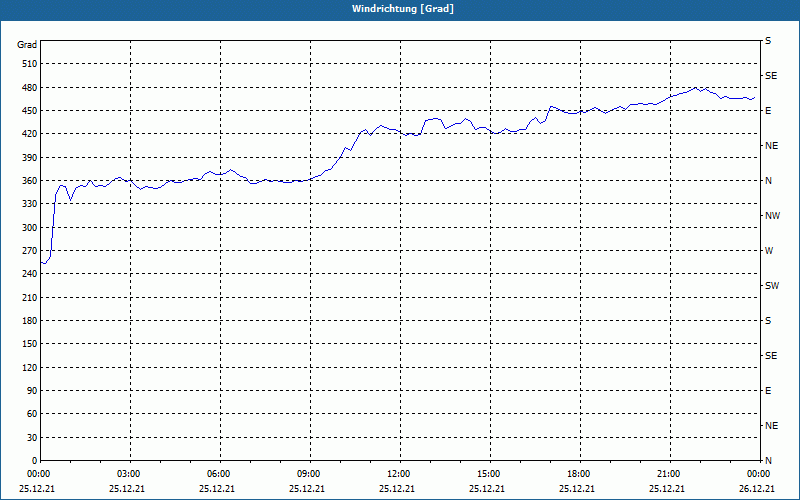
Task: Click the SE compass label just above 480 gridline
Action: [x=771, y=76]
